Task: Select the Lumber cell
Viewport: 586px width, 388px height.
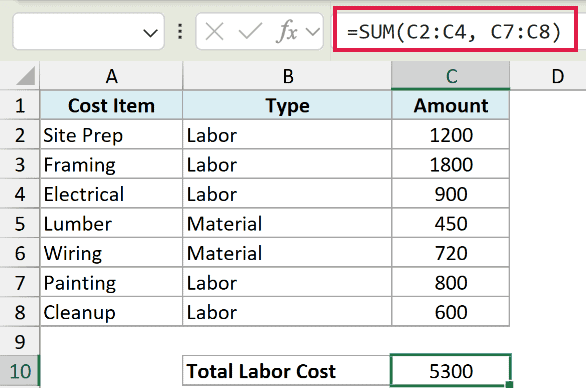Action: [111, 223]
